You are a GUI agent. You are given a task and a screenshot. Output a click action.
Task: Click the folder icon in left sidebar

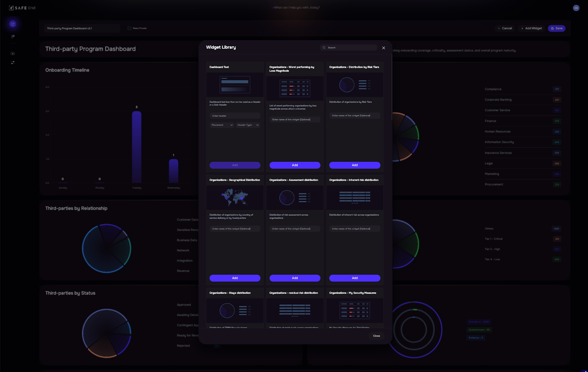click(13, 53)
